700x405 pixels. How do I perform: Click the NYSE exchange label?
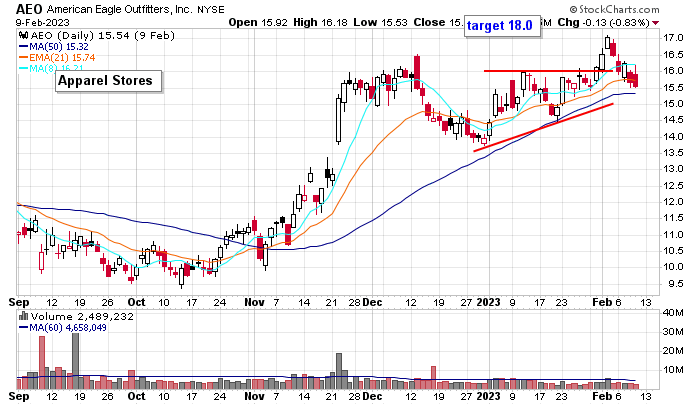coord(211,9)
